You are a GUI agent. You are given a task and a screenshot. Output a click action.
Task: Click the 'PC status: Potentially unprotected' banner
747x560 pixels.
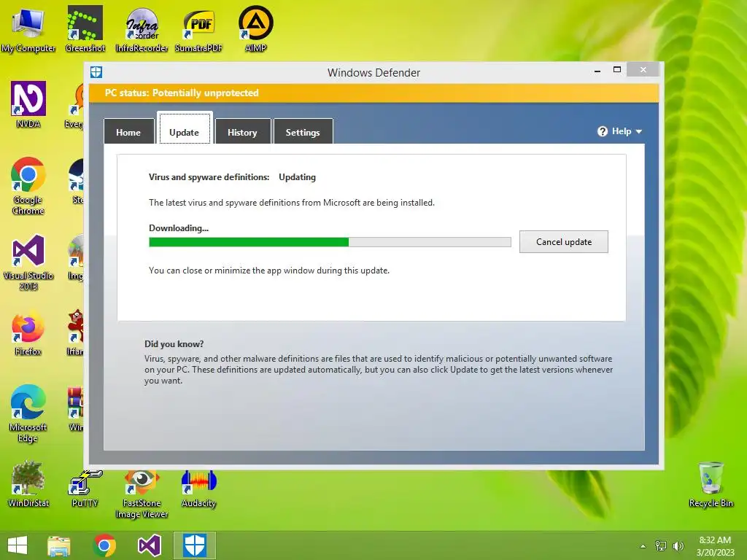(x=182, y=93)
